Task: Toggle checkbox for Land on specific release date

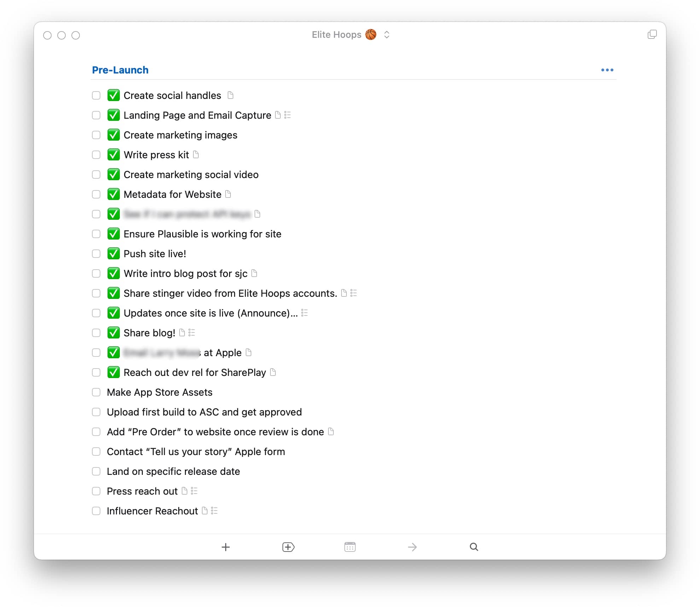Action: click(97, 471)
